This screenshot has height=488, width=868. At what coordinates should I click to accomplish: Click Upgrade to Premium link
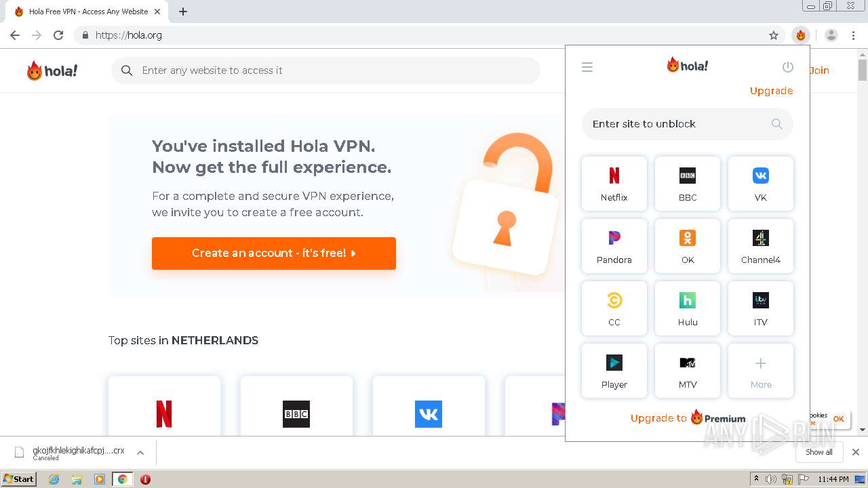point(688,418)
